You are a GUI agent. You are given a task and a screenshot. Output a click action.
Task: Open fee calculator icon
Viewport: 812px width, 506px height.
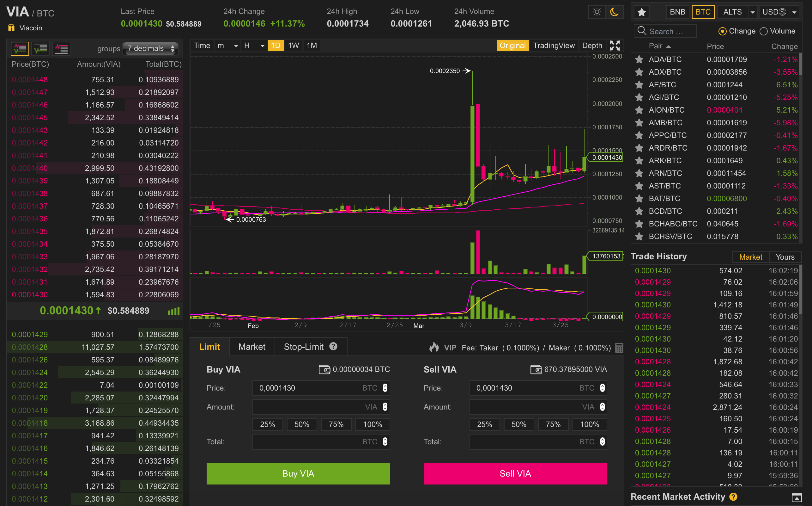coord(619,348)
